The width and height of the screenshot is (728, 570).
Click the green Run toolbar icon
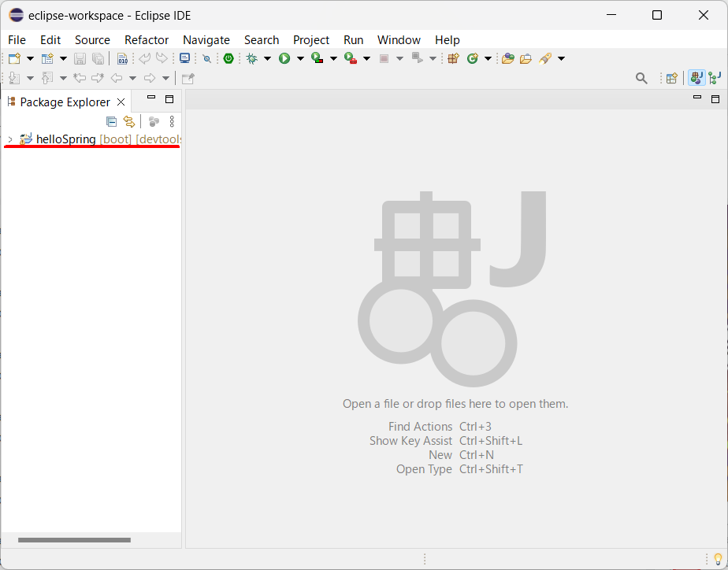click(x=284, y=58)
